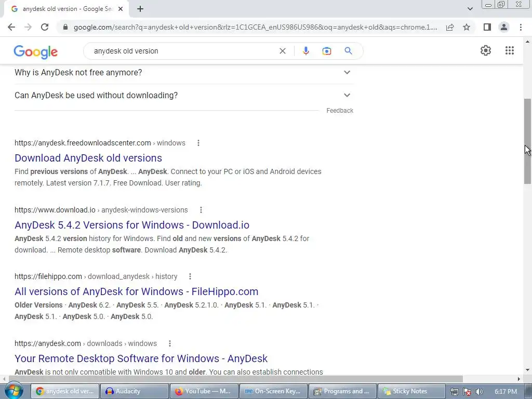Clear the search box text
Viewport: 532px width, 399px height.
click(282, 51)
